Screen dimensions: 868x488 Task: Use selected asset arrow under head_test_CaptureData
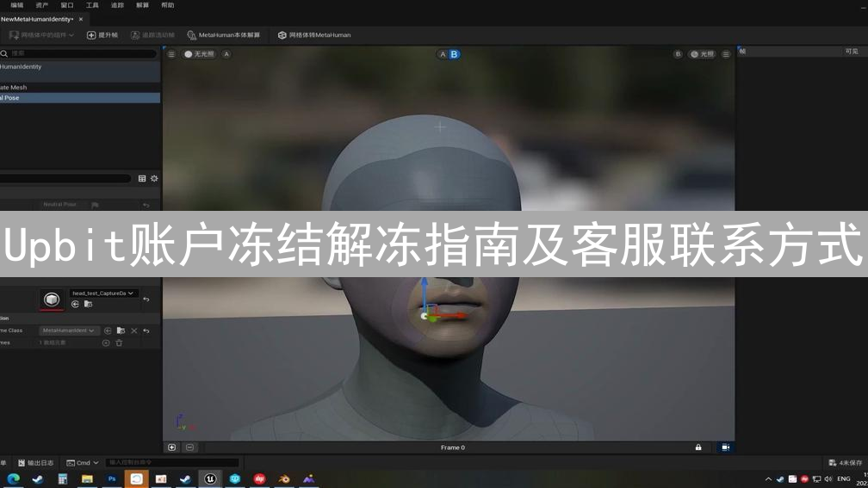[75, 305]
